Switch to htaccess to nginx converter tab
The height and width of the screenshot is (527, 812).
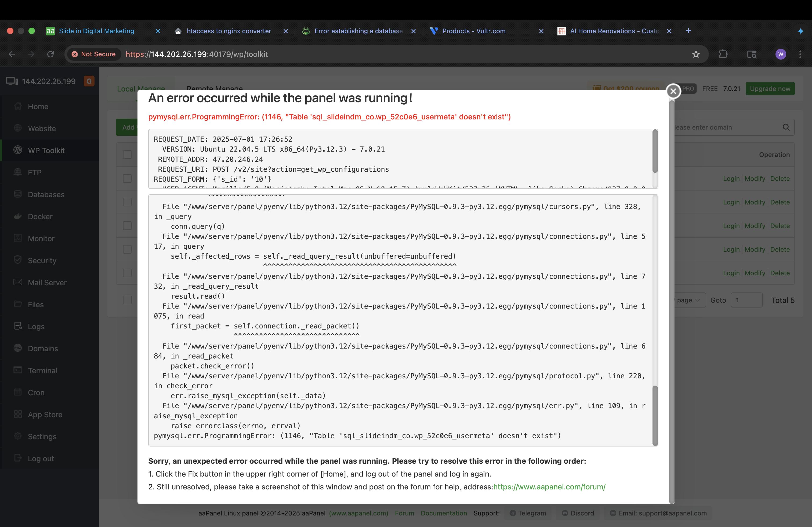(x=229, y=31)
